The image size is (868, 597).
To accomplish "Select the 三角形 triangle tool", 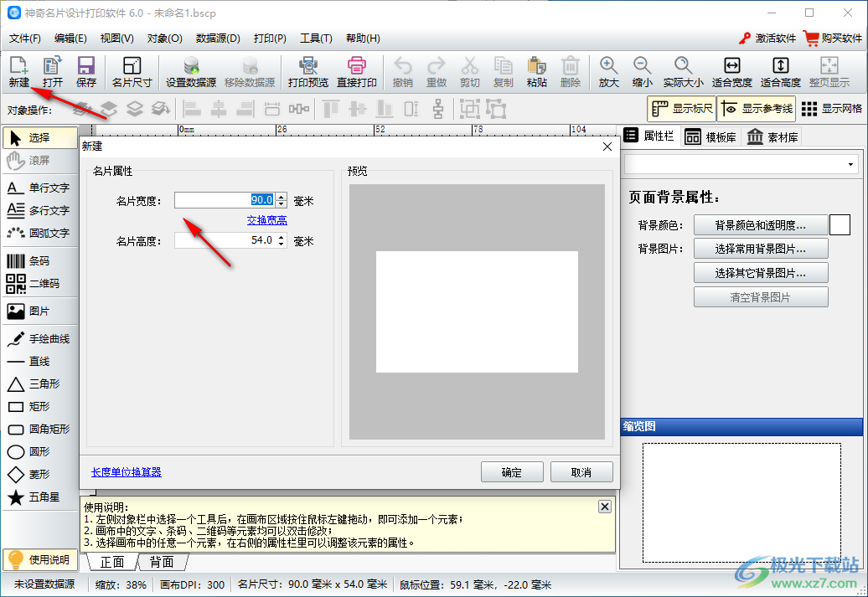I will coord(39,384).
